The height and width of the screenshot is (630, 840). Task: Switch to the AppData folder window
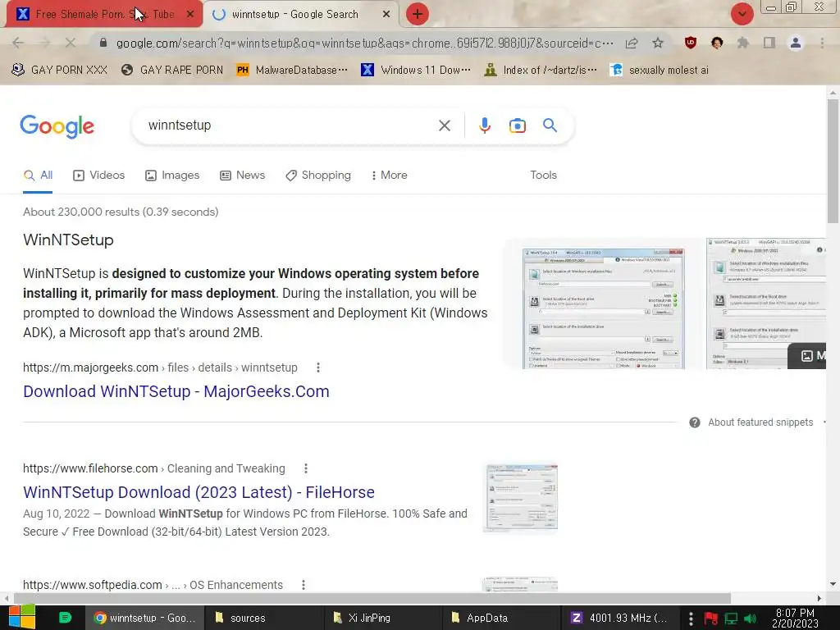tap(501, 618)
